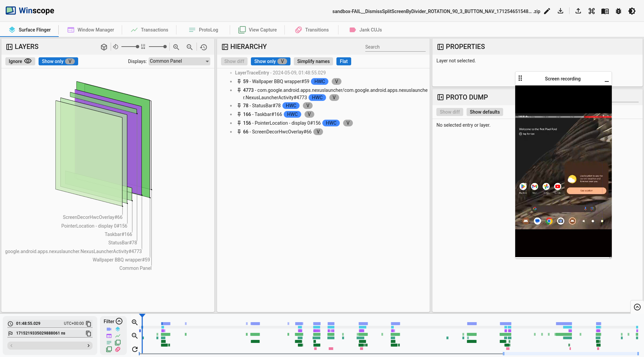Image resolution: width=644 pixels, height=357 pixels.
Task: Open the Keyboard shortcuts icon
Action: coord(591,11)
